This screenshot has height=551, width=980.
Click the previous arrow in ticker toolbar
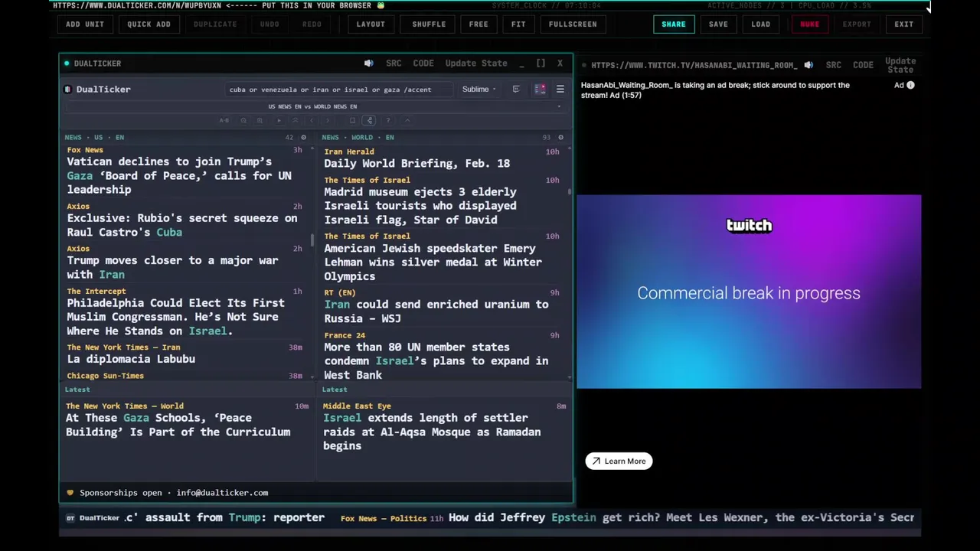312,120
